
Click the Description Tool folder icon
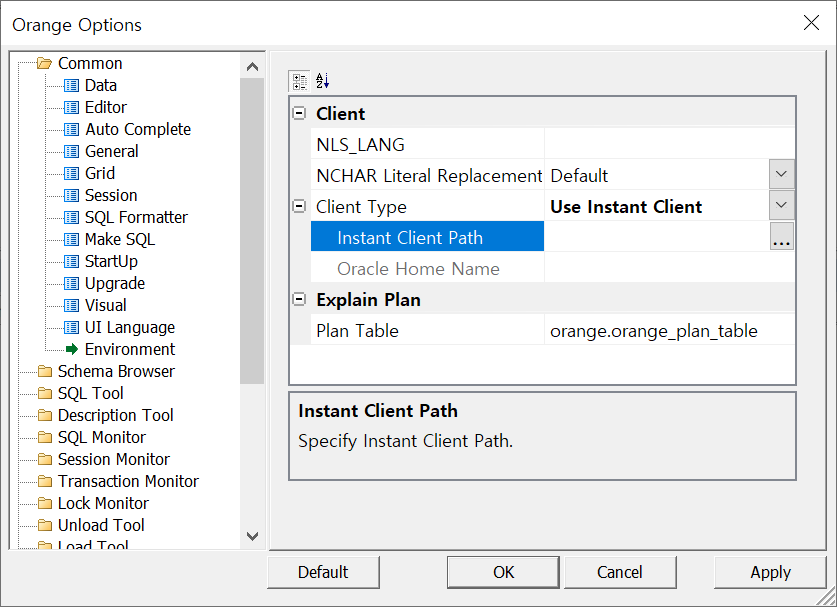click(45, 415)
